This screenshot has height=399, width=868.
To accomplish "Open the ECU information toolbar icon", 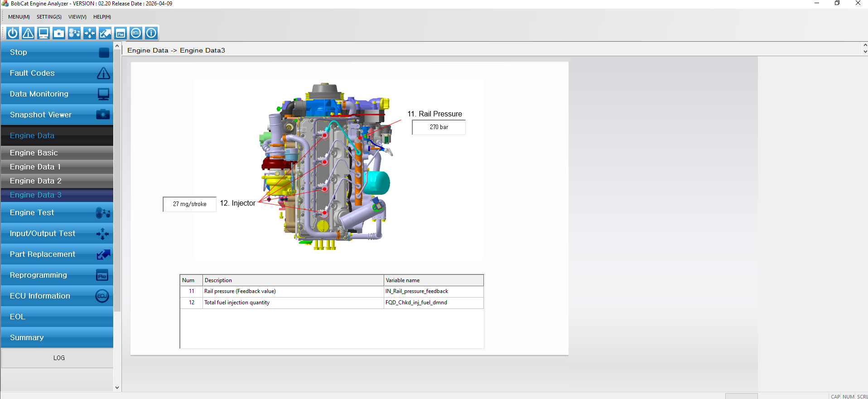I will pos(136,33).
